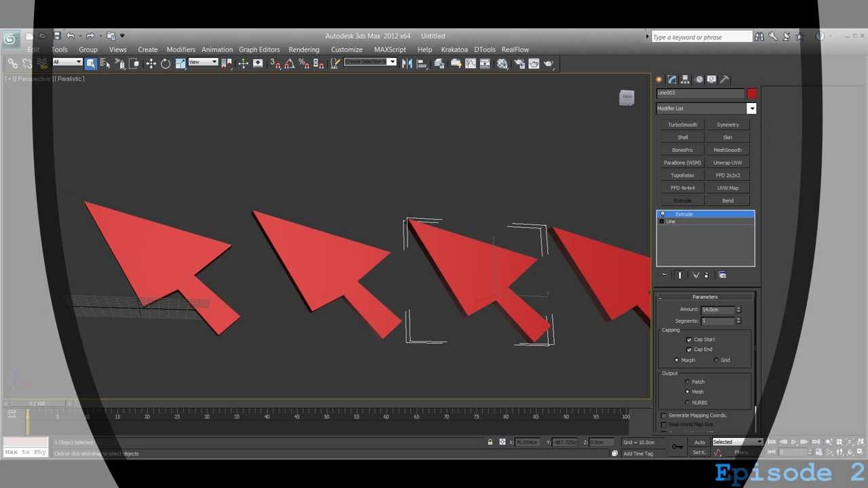Click the ViewCube in the viewport
The width and height of the screenshot is (868, 488).
[627, 98]
